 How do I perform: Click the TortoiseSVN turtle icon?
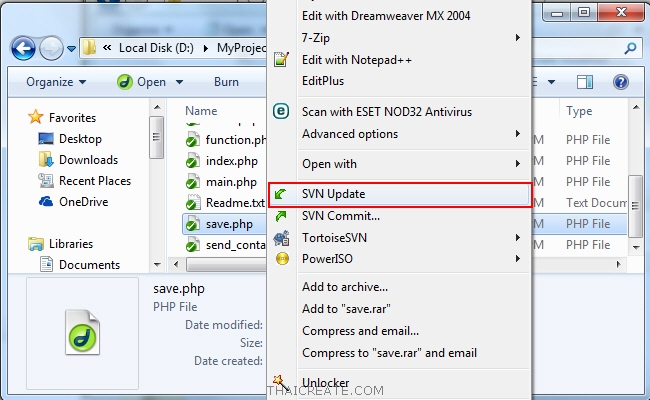tap(281, 238)
